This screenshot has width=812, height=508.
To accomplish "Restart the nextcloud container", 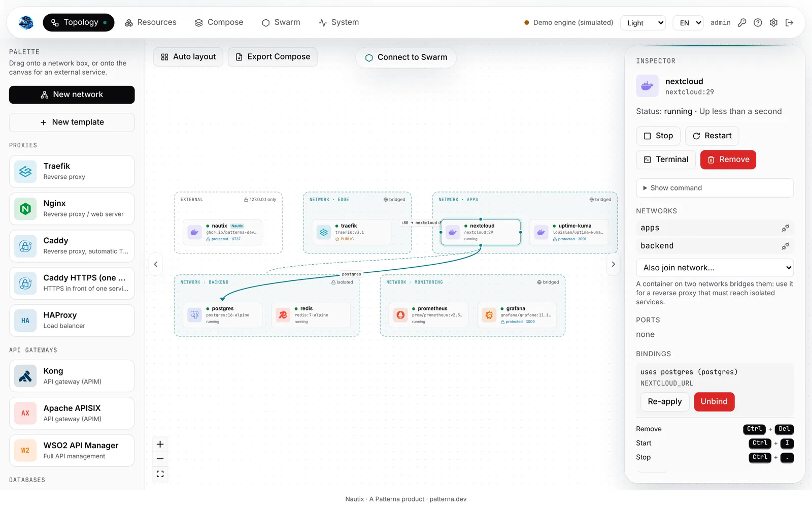I will coord(712,136).
